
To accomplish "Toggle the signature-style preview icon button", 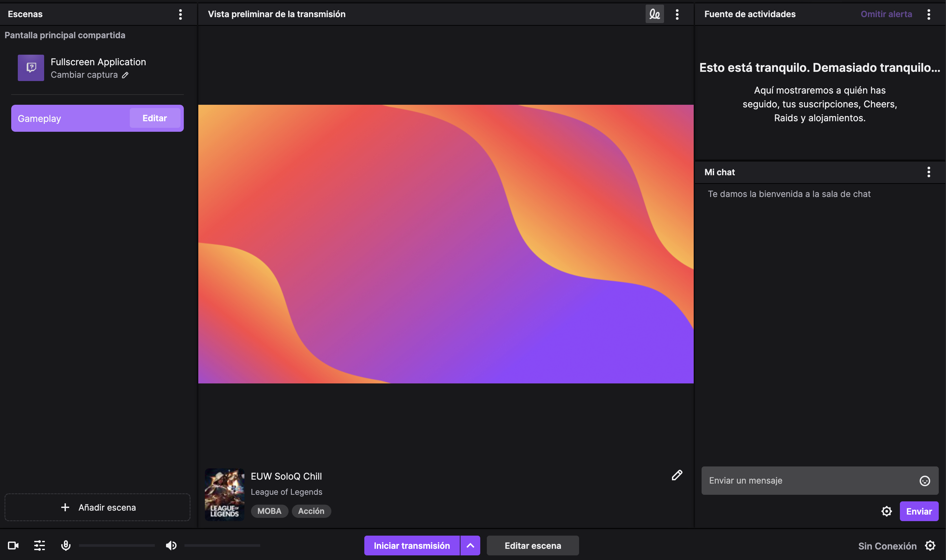I will 654,14.
